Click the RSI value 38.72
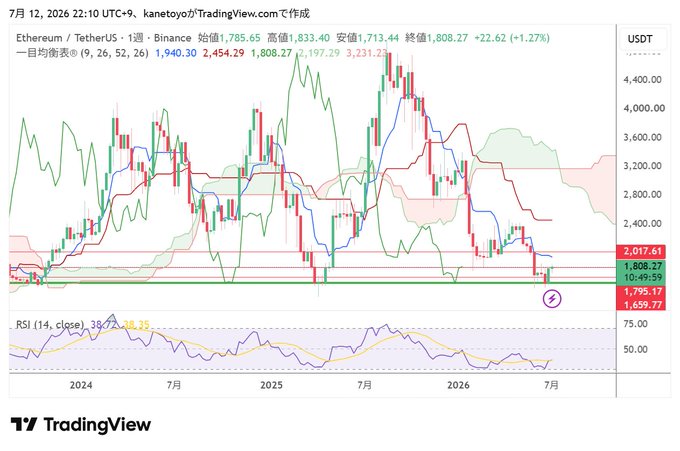Image resolution: width=680 pixels, height=451 pixels. (x=104, y=324)
